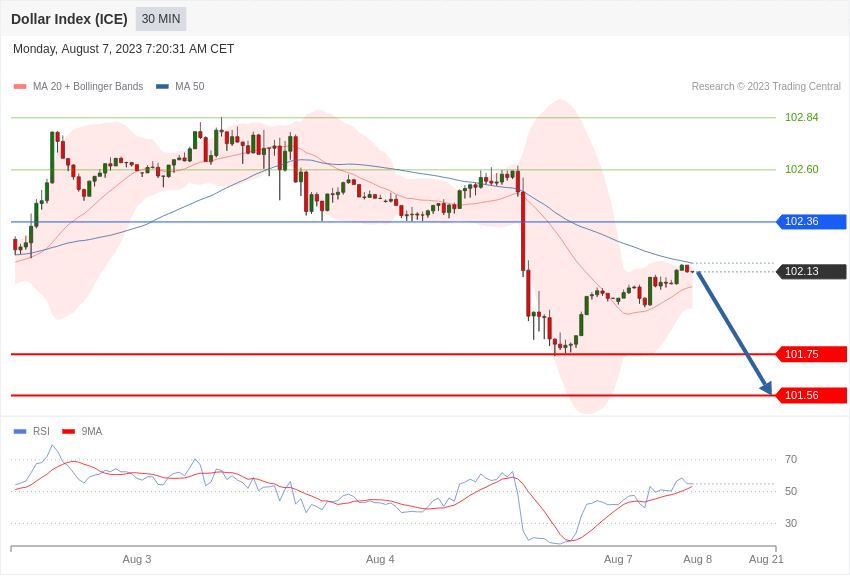Click the RSI 70 level label
Image resolution: width=850 pixels, height=576 pixels.
(791, 459)
